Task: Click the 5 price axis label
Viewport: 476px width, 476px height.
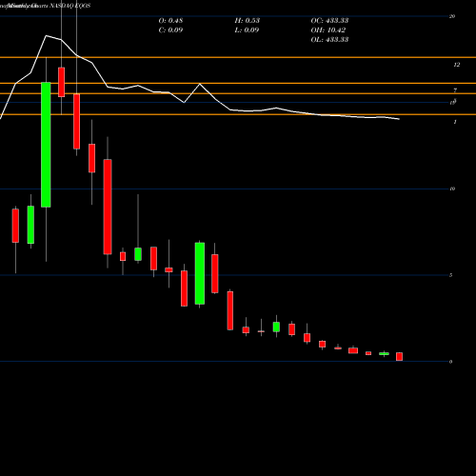Action: point(450,275)
